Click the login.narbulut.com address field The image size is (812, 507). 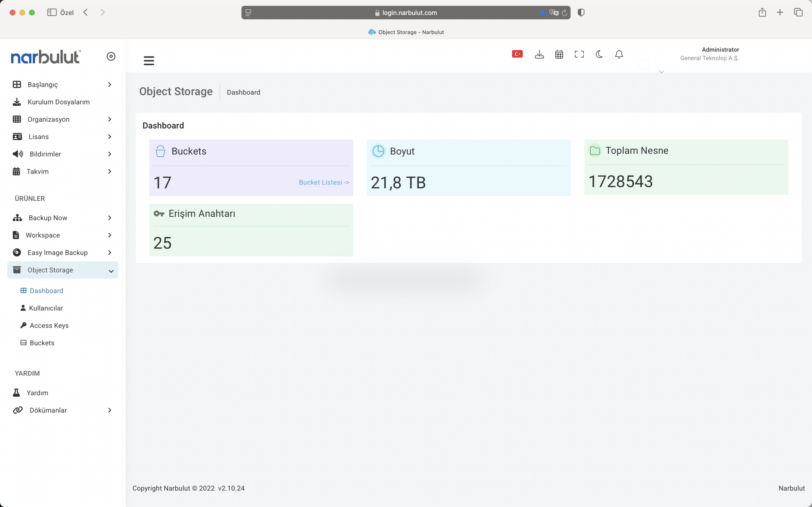tap(409, 13)
